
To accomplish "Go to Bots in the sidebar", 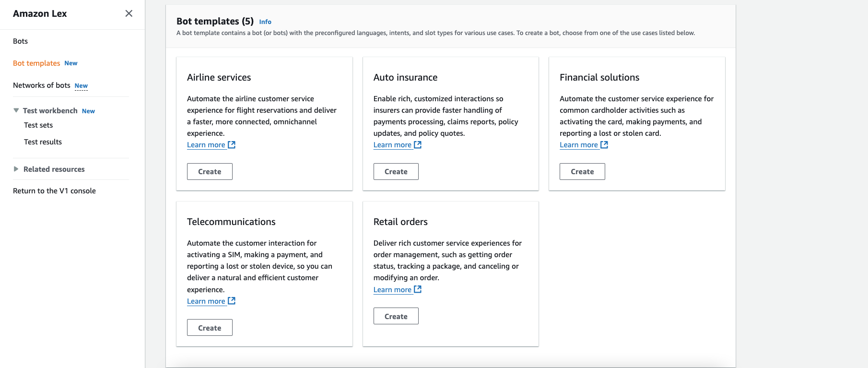I will 20,41.
